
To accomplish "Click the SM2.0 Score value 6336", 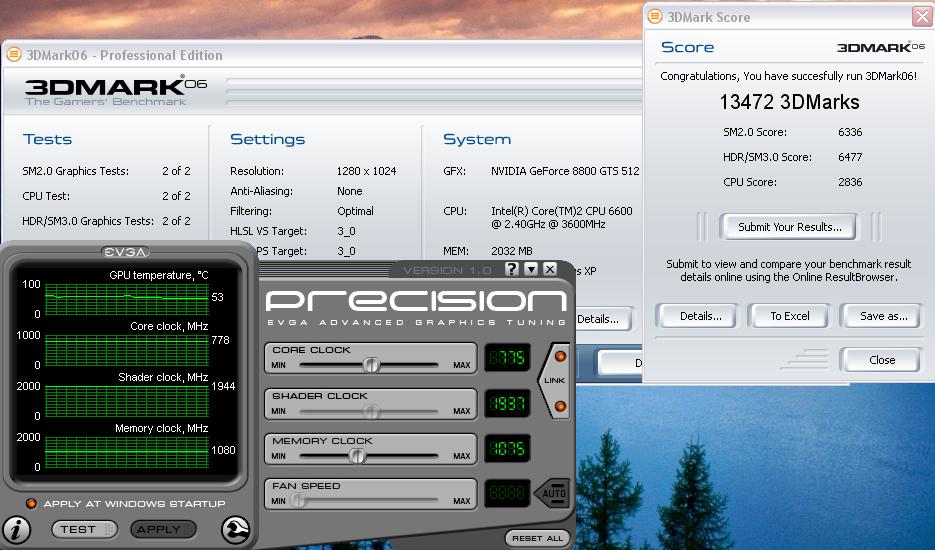I will click(850, 132).
